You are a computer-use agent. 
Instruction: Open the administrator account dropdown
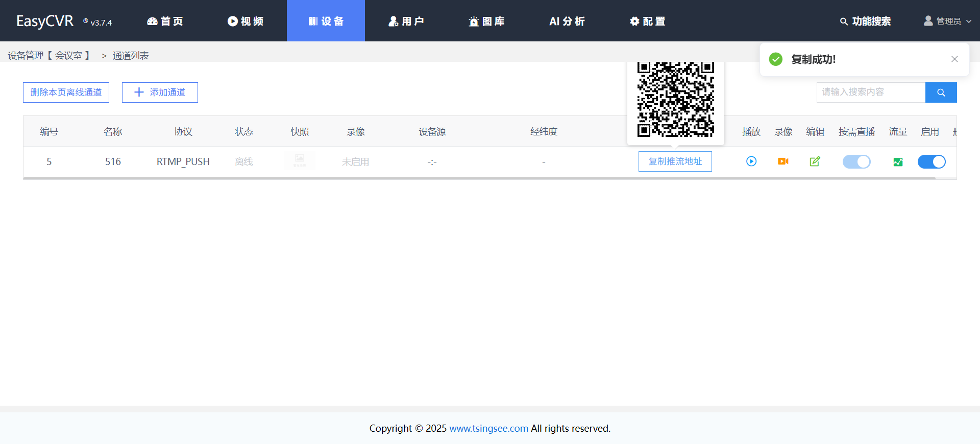click(947, 21)
